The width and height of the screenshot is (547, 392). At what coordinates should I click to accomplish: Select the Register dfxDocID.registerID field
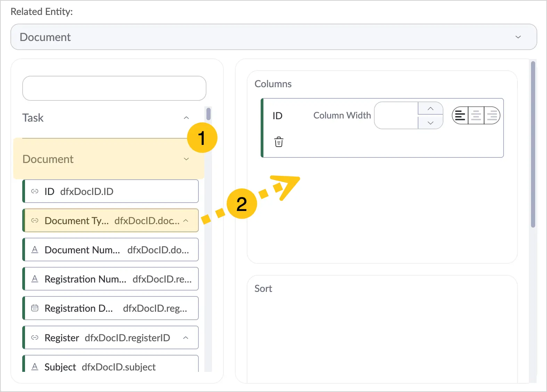pyautogui.click(x=111, y=337)
